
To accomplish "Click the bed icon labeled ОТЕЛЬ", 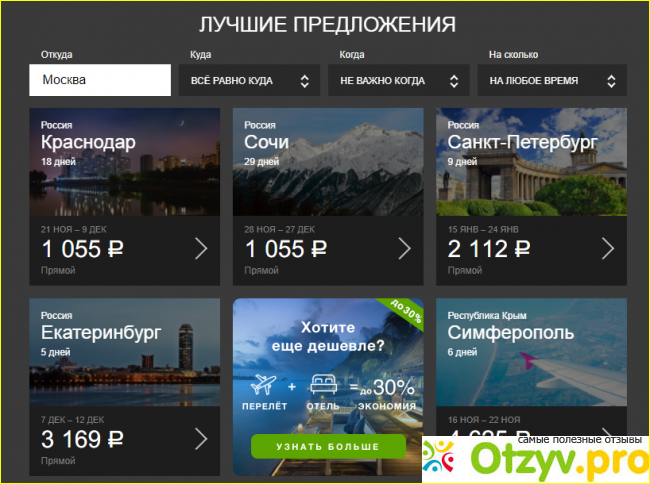I will [x=323, y=384].
